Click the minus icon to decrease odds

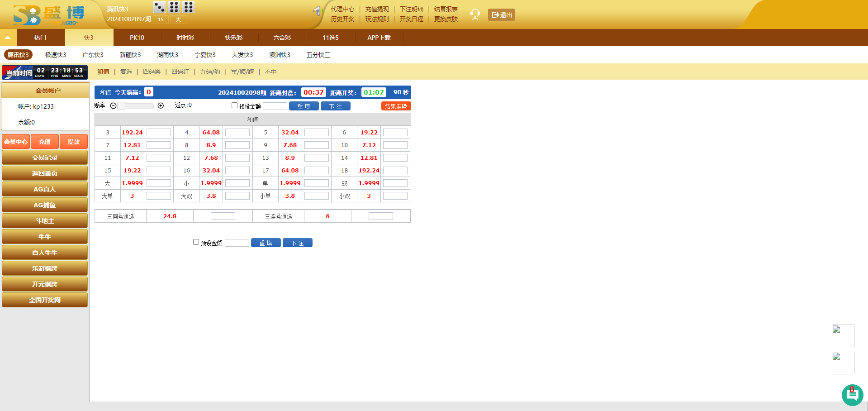[114, 106]
